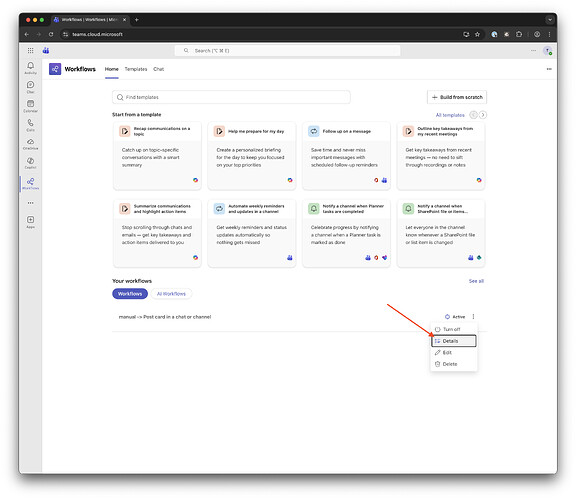The width and height of the screenshot is (576, 499).
Task: Open Apps store icon in sidebar
Action: 30,222
